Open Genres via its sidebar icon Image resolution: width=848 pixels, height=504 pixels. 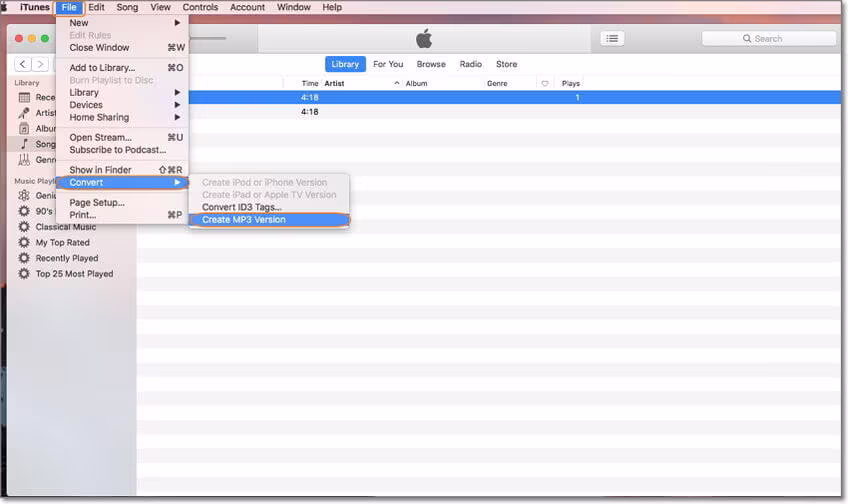coord(24,160)
